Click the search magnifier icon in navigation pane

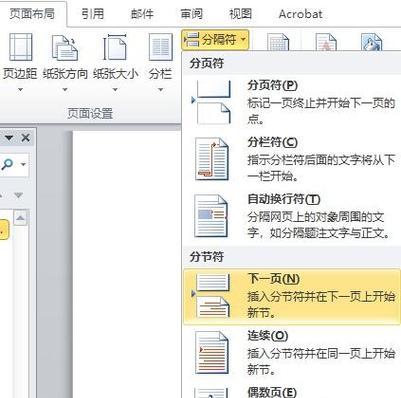pos(7,164)
